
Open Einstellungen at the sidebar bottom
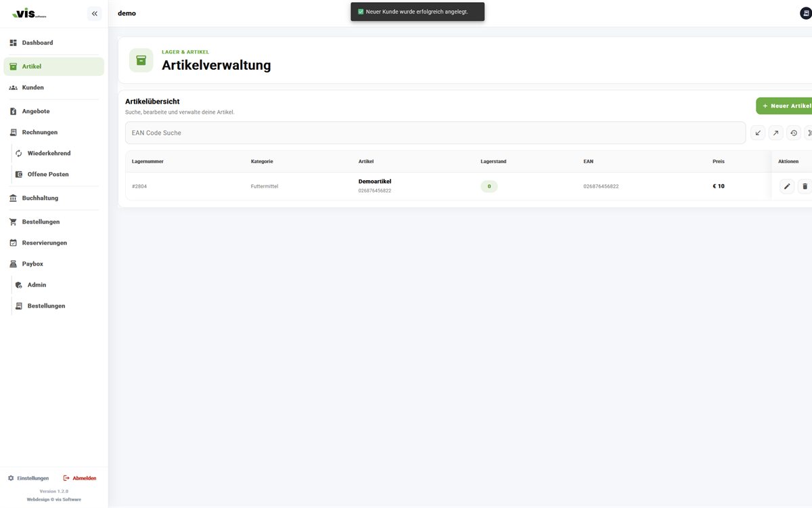pos(28,478)
